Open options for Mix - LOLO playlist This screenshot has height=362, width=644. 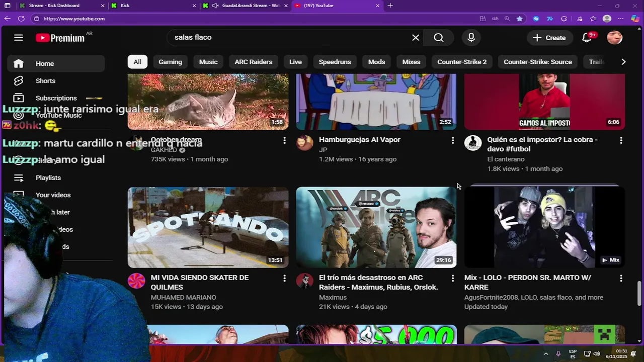coord(621,278)
